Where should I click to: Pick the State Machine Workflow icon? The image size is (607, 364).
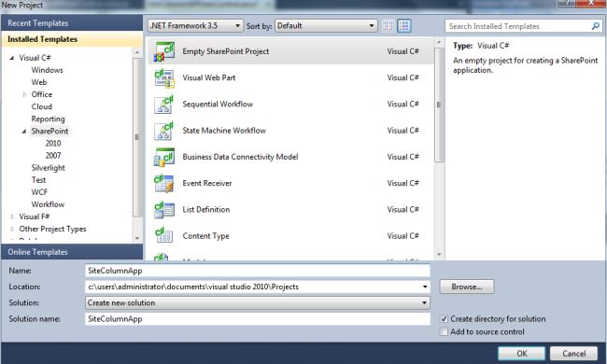(x=164, y=131)
